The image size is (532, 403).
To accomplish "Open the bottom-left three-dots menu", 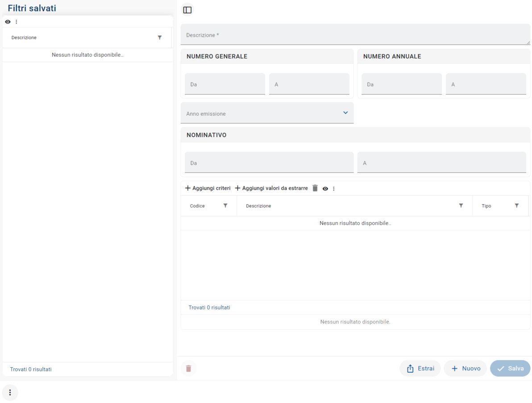I will (10, 393).
